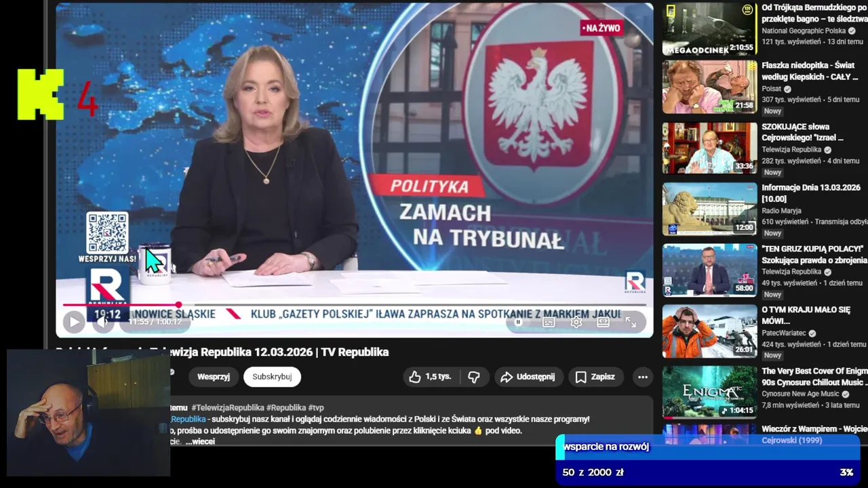Open SZOKUJĄCE słowa Cejrowskiego video thumbnail
Image resolution: width=868 pixels, height=488 pixels.
(709, 148)
